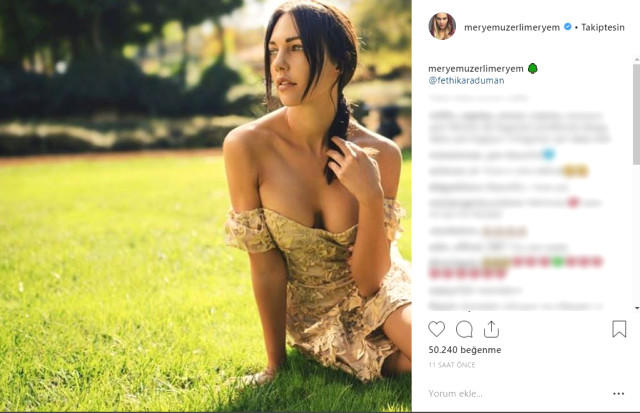
Task: Open comment bubble icon
Action: (464, 329)
